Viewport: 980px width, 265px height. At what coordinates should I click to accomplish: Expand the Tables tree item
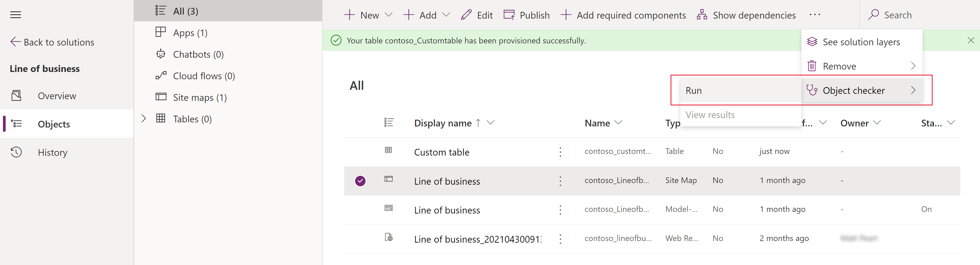coord(144,118)
